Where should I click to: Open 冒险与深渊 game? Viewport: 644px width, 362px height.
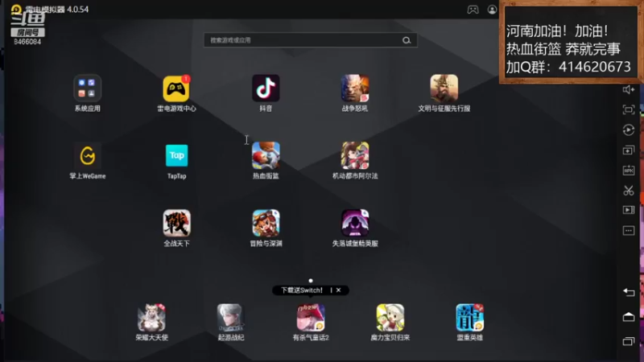266,223
